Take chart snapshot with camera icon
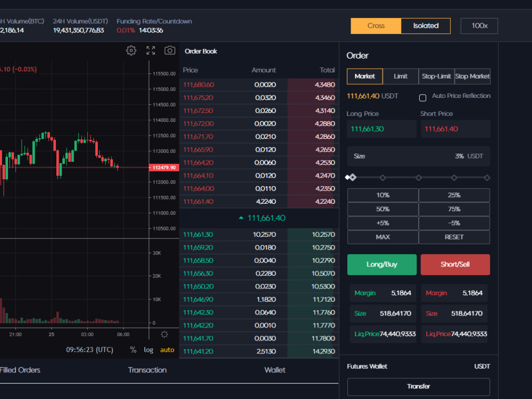 coord(170,51)
